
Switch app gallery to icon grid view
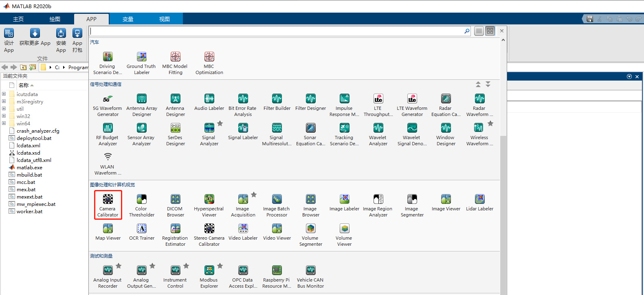[490, 31]
